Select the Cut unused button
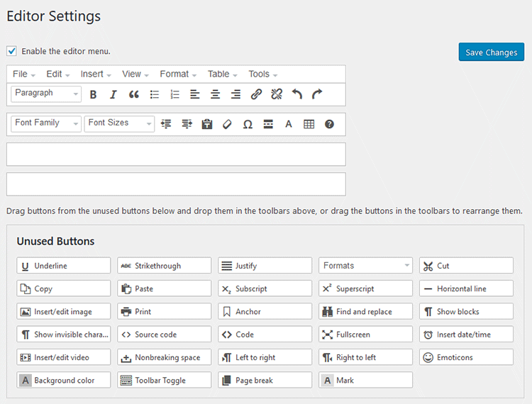The image size is (532, 404). [x=466, y=265]
